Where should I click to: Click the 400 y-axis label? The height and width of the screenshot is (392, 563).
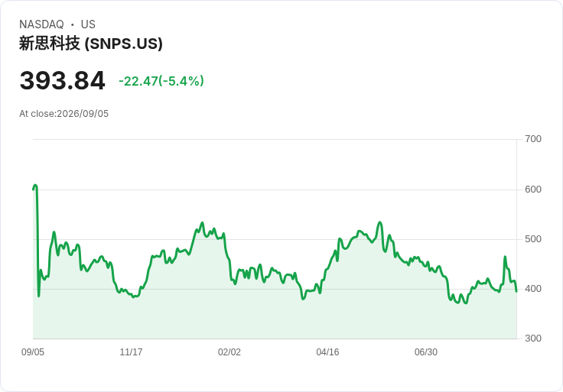[x=533, y=289]
